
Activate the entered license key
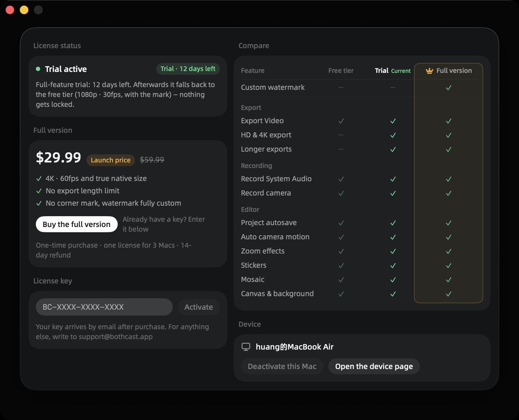(199, 307)
